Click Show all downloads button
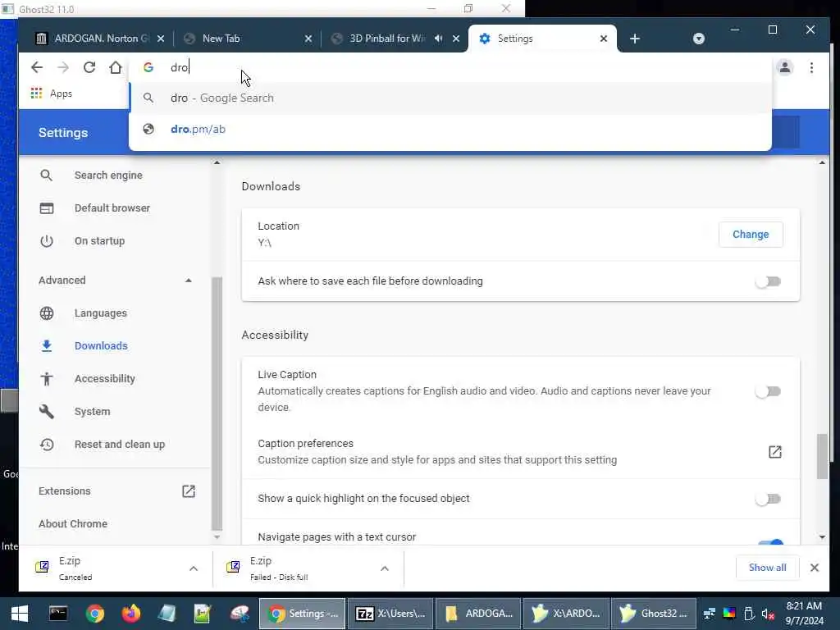 [x=767, y=568]
